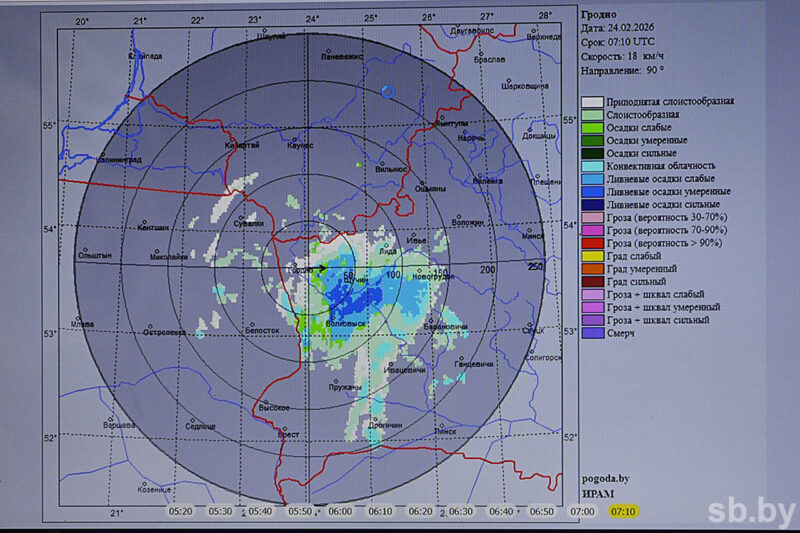Click the blue circle marker on map
This screenshot has height=533, width=800.
coord(388,91)
